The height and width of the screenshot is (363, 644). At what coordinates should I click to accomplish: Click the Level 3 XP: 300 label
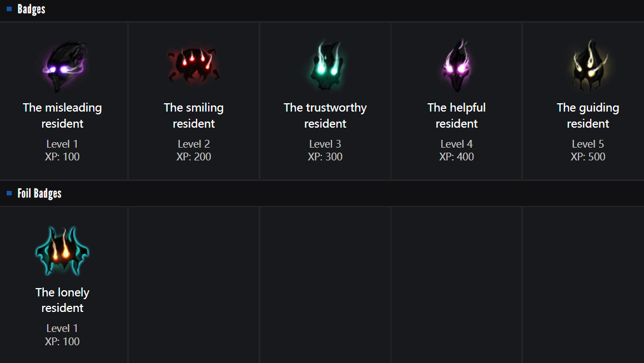pos(325,150)
